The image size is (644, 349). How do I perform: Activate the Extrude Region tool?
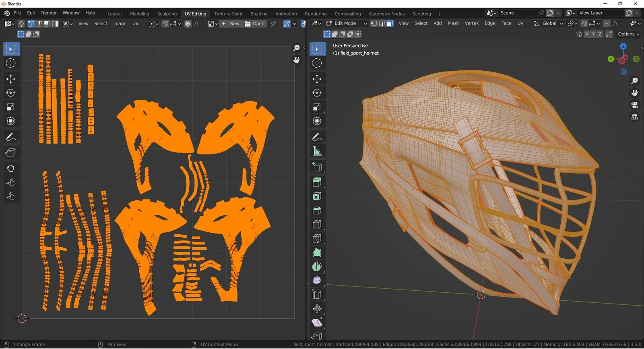[317, 182]
